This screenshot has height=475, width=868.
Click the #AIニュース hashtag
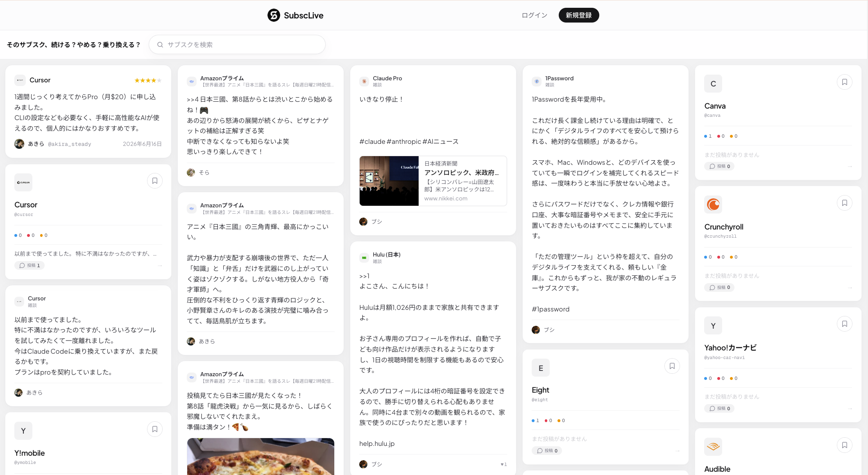[x=440, y=142]
